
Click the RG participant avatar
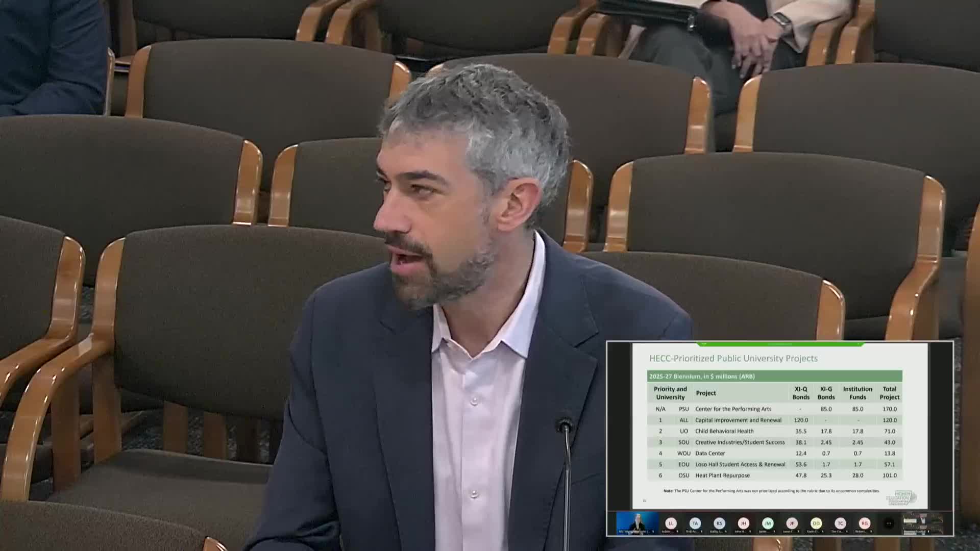pos(864,523)
